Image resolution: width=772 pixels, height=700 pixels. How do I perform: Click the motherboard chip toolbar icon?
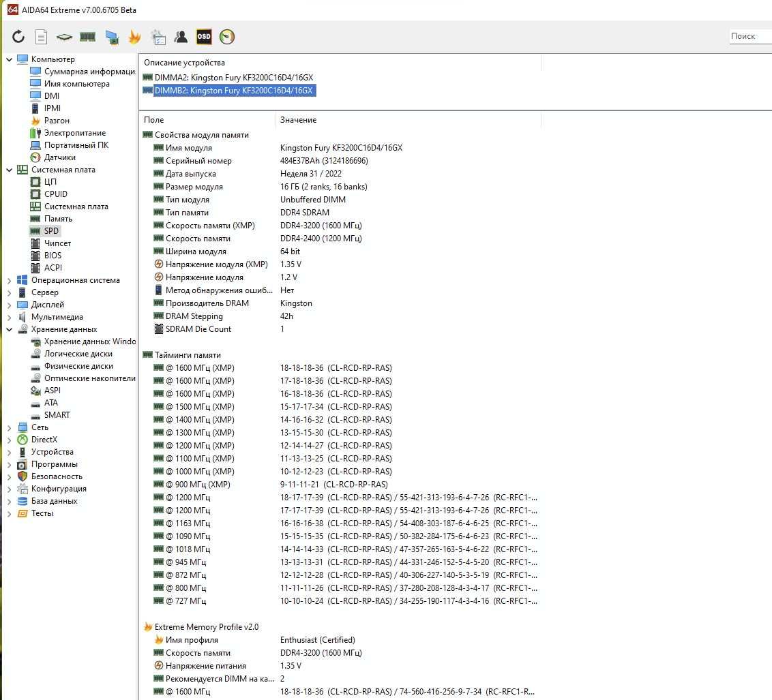[x=64, y=37]
